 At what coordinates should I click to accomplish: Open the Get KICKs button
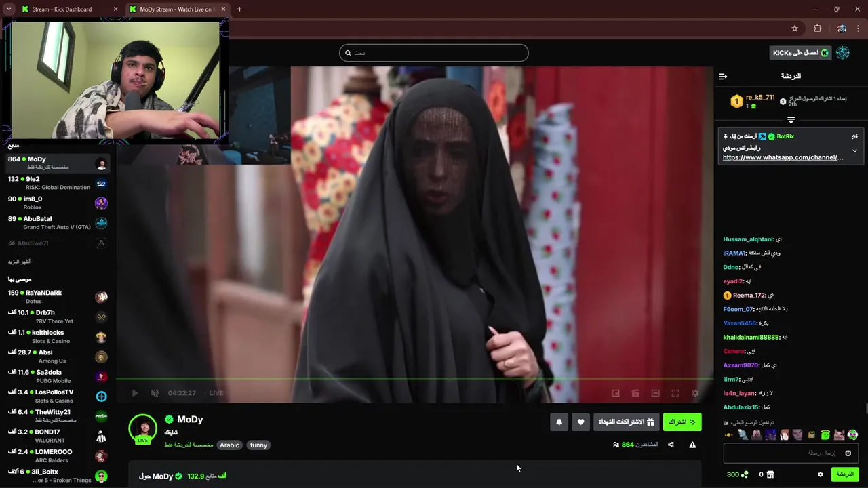(801, 53)
